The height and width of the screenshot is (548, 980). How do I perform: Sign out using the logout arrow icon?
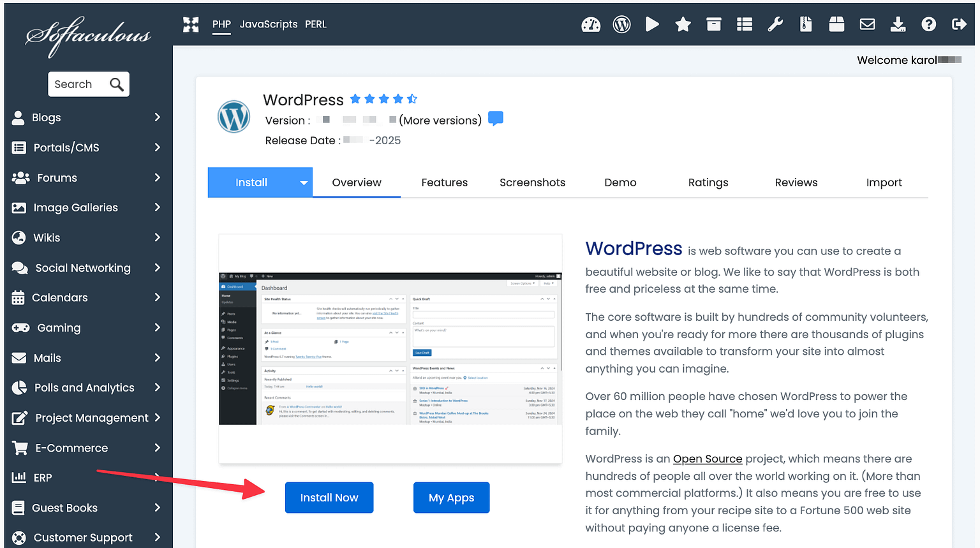(x=959, y=24)
